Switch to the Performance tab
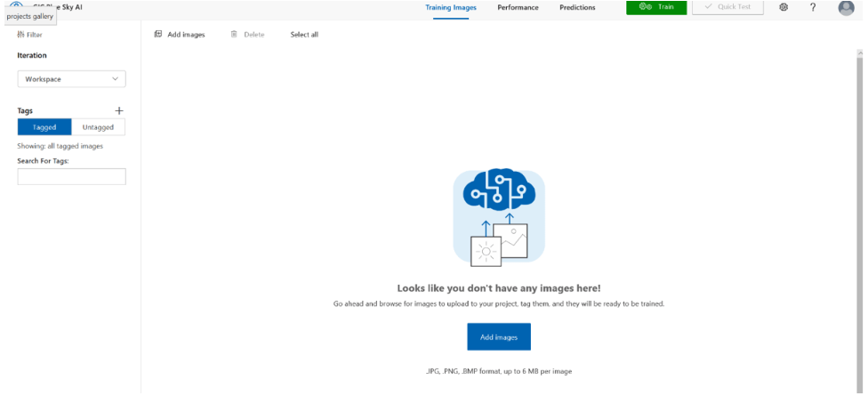868x404 pixels. 518,8
